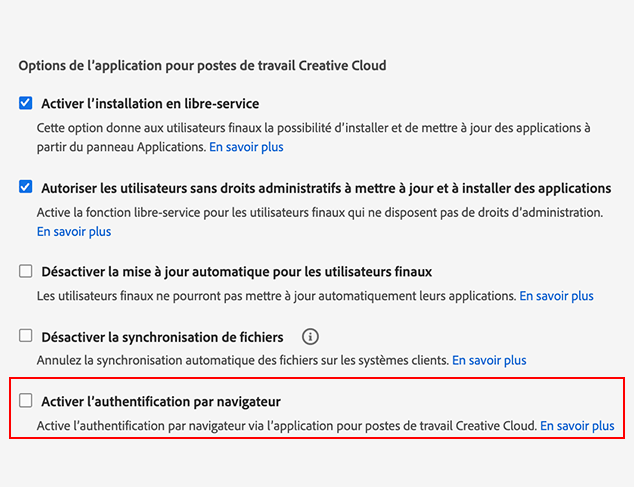Enable the 'Désactiver la mise à jour automatique' checkbox
This screenshot has width=634, height=487.
[26, 271]
